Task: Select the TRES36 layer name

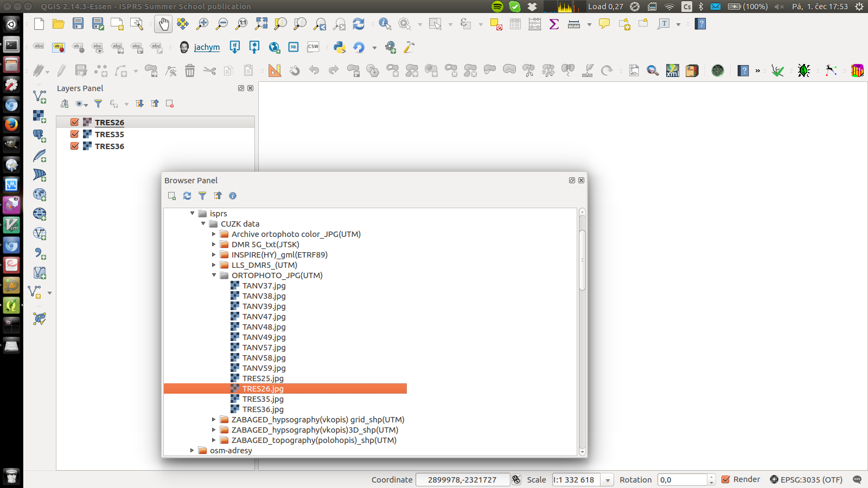Action: click(110, 146)
